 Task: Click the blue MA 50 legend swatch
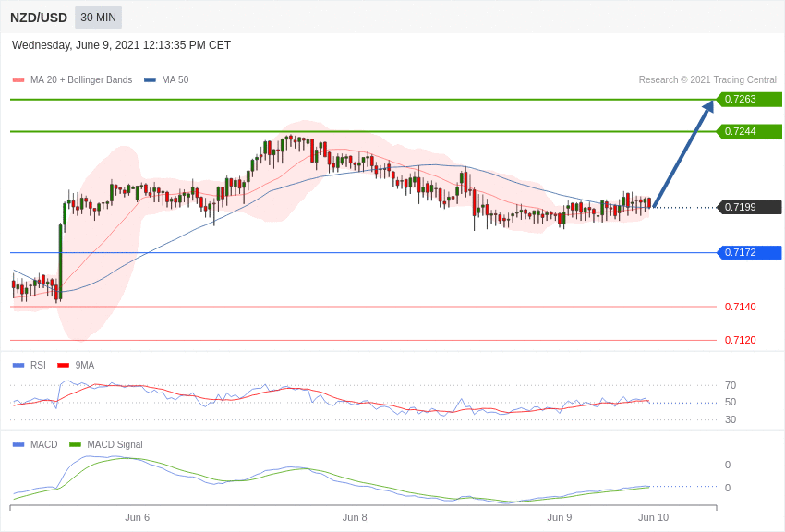click(x=150, y=79)
